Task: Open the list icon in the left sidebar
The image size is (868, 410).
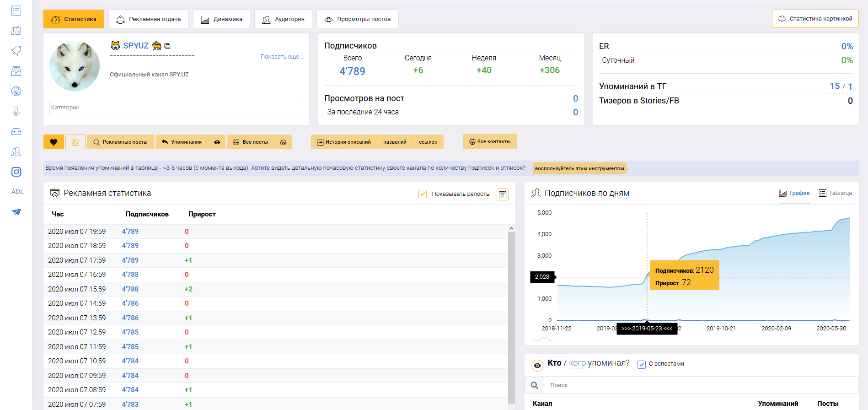Action: pos(16,11)
